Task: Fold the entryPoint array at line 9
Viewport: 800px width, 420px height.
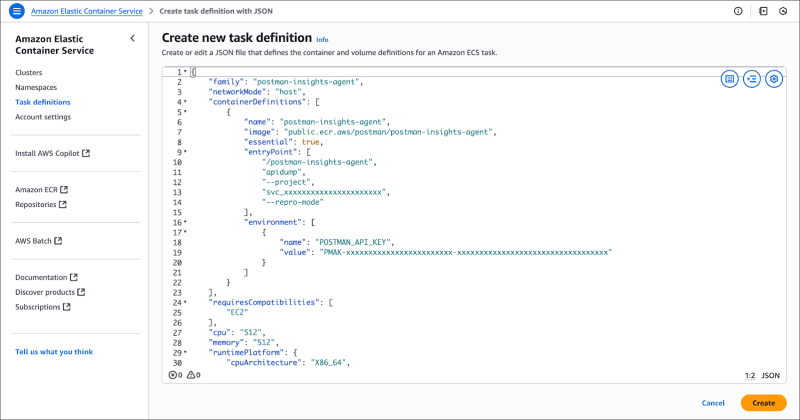Action: point(185,152)
